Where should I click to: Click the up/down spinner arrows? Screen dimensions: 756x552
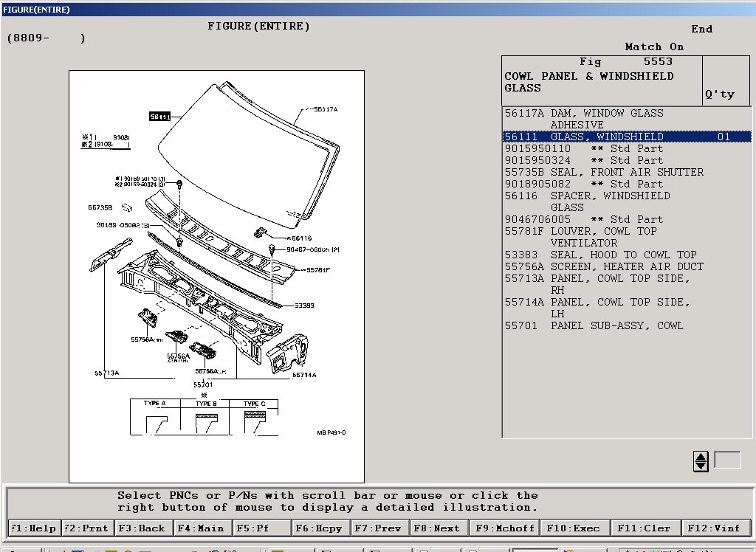coord(701,461)
